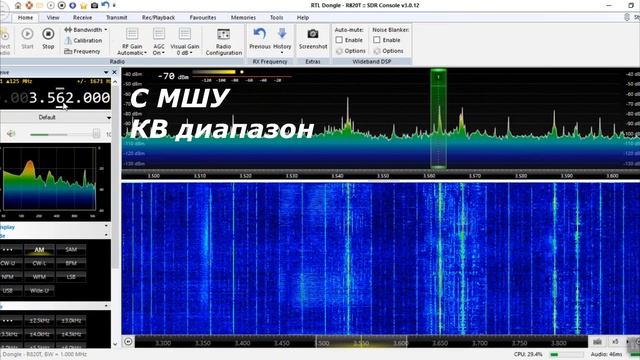Click the yellow highlighted span on bottom frequency bar
The width and height of the screenshot is (640, 360).
tap(361, 342)
